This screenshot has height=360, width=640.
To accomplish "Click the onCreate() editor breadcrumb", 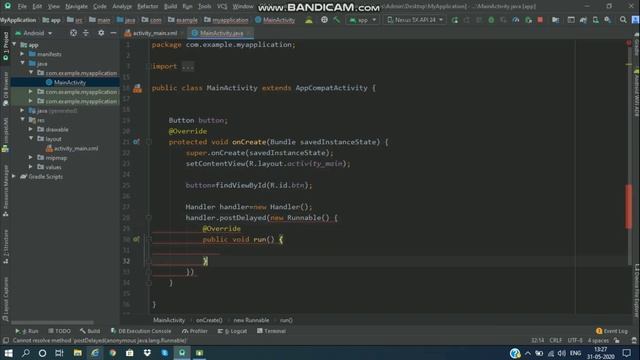I will coord(209,320).
